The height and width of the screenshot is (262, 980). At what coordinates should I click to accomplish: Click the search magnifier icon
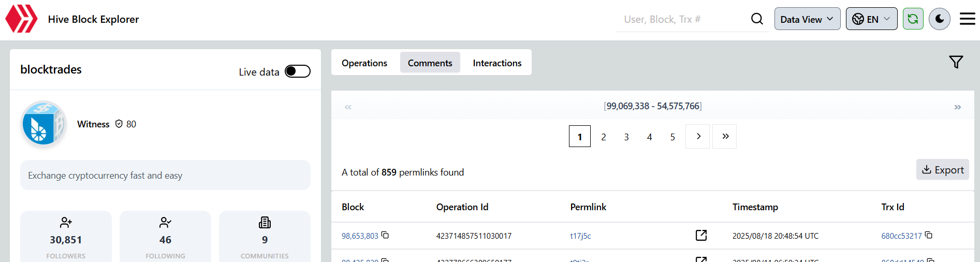757,19
